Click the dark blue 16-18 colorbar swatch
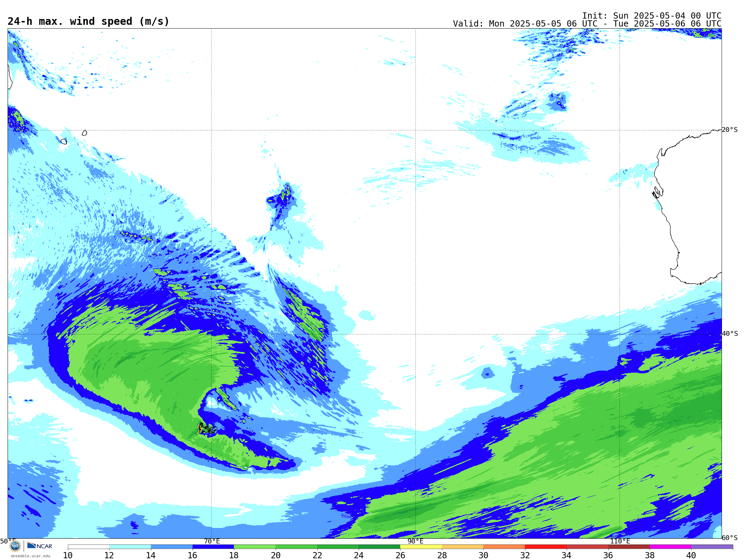Image resolution: width=744 pixels, height=560 pixels. (213, 547)
